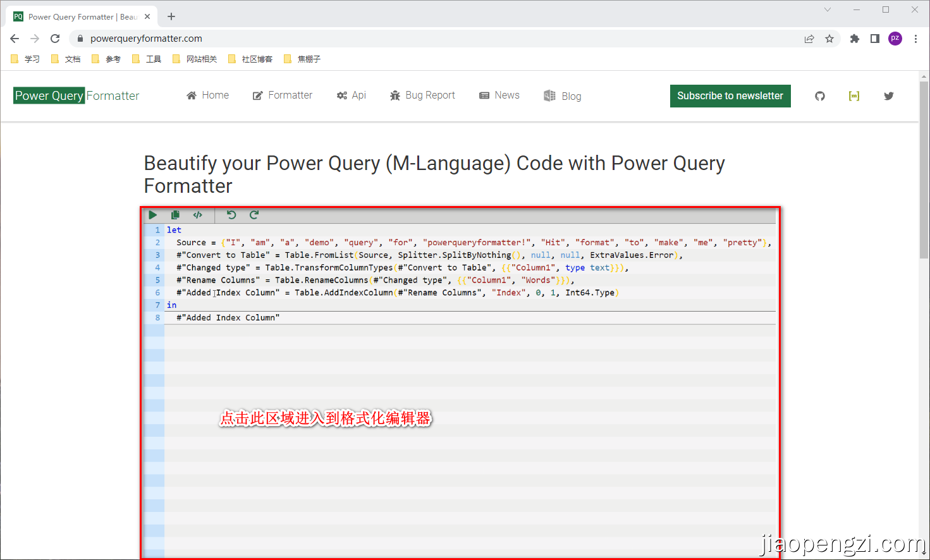Click 'Table.TransformColumnTypes' in line 4
The height and width of the screenshot is (560, 930).
329,268
